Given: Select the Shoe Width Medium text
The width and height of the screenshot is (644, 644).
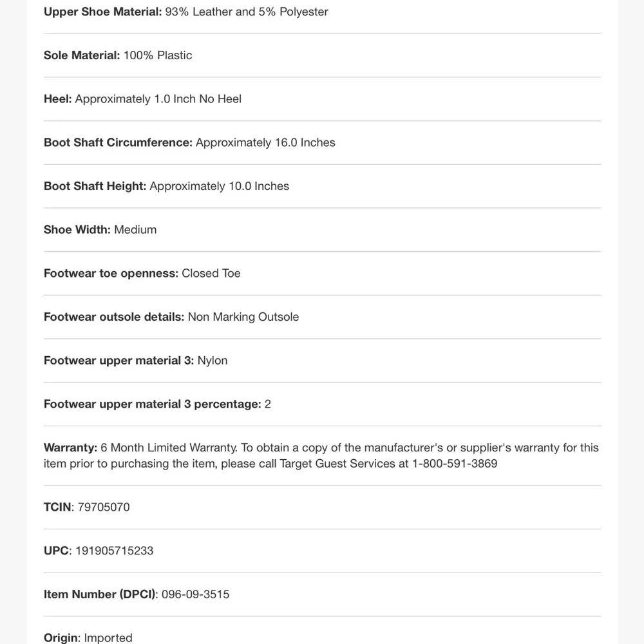Looking at the screenshot, I should click(100, 230).
